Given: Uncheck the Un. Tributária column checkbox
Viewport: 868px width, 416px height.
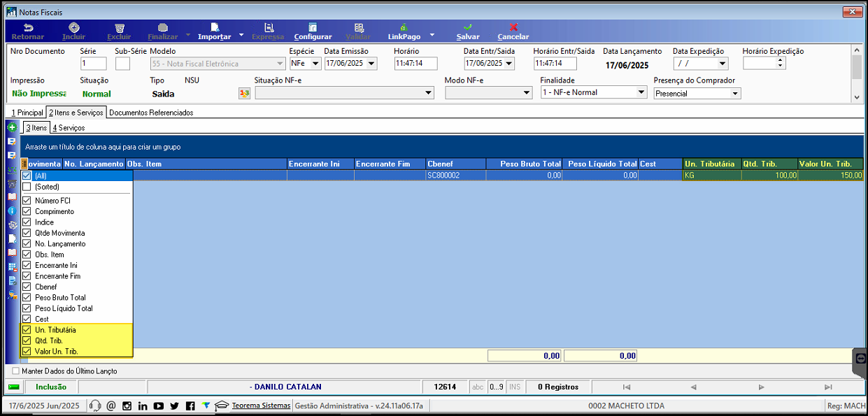Looking at the screenshot, I should click(27, 329).
